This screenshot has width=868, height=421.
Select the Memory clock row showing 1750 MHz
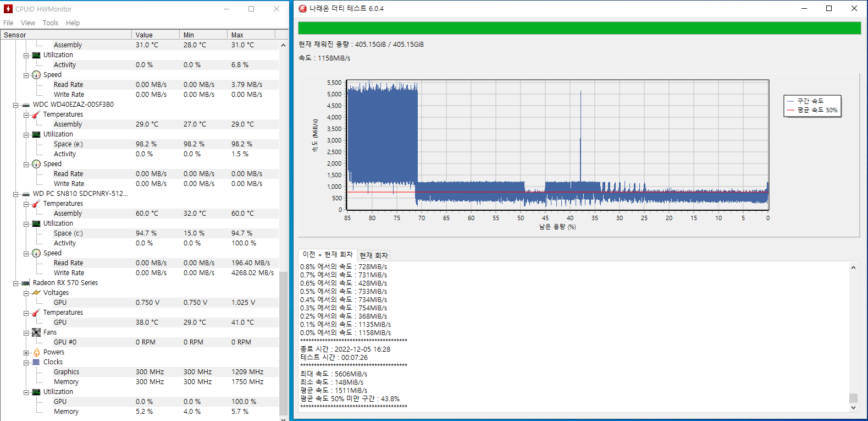[140, 382]
